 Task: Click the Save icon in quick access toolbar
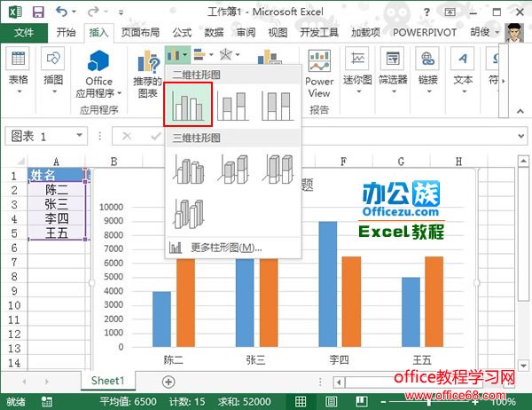(38, 12)
